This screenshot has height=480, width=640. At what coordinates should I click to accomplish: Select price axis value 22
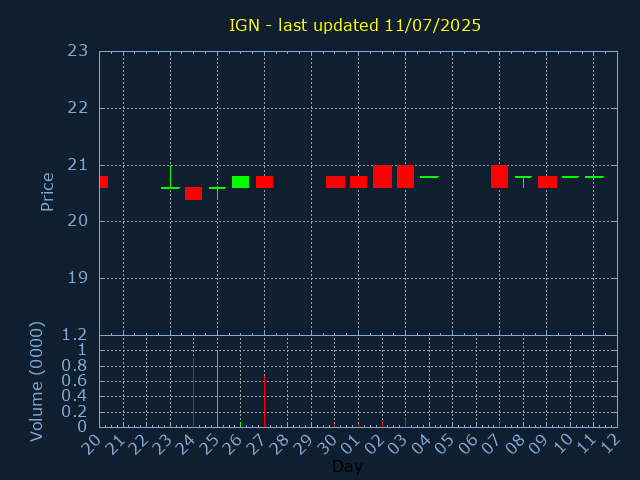78,108
